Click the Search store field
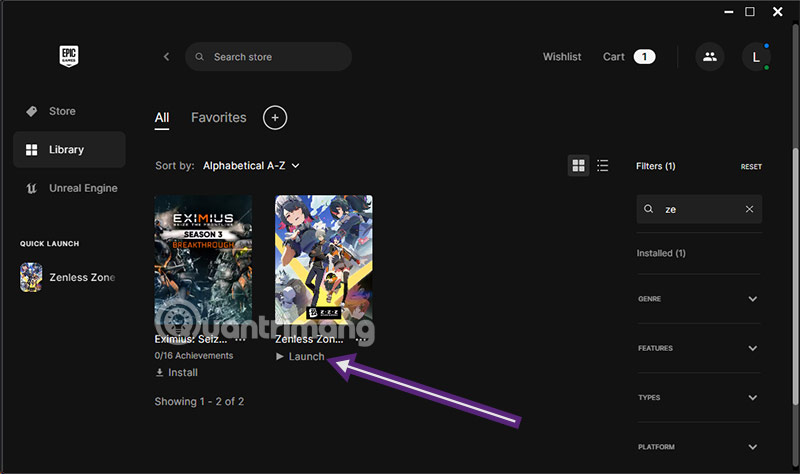 [268, 57]
